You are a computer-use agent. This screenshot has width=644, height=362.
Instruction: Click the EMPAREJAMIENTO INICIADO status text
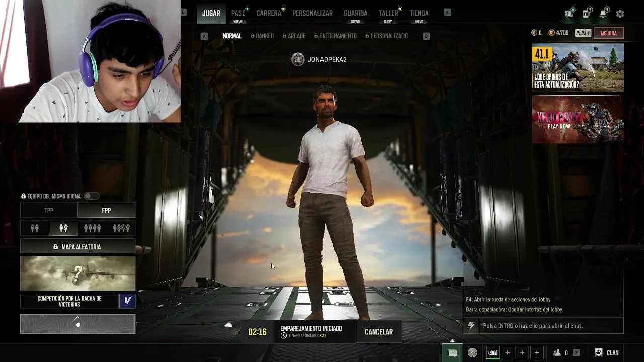pyautogui.click(x=311, y=328)
